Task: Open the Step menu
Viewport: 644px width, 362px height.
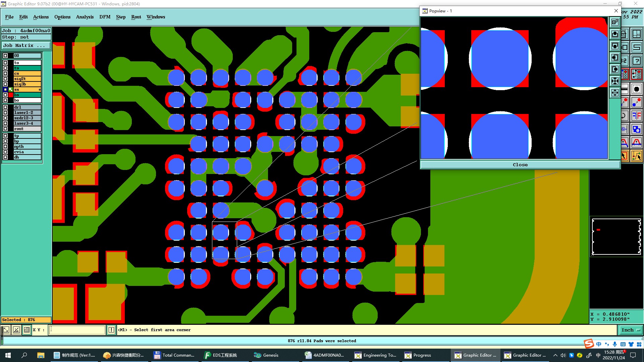Action: (121, 17)
